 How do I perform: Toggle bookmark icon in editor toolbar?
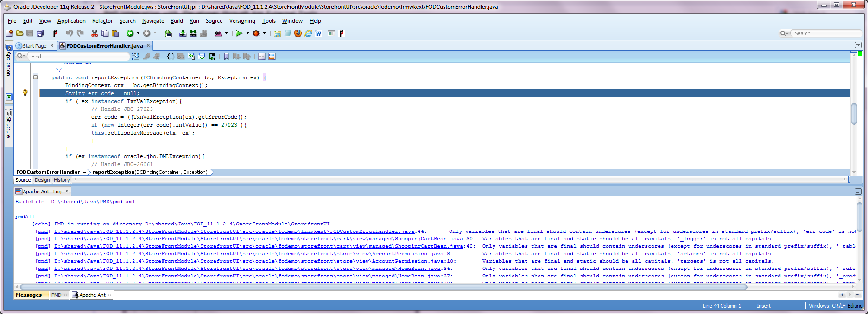[x=226, y=57]
